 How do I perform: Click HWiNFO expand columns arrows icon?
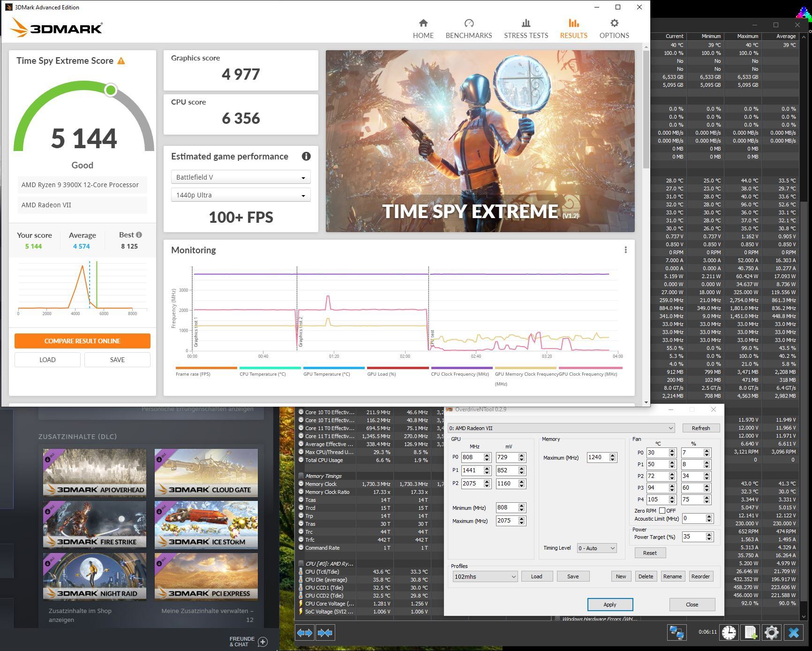(x=305, y=633)
